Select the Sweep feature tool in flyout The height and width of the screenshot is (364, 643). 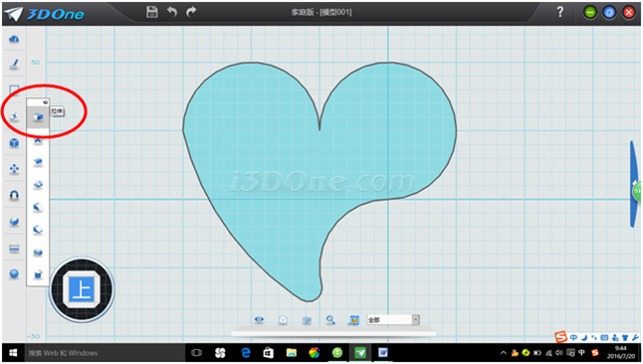pyautogui.click(x=38, y=162)
